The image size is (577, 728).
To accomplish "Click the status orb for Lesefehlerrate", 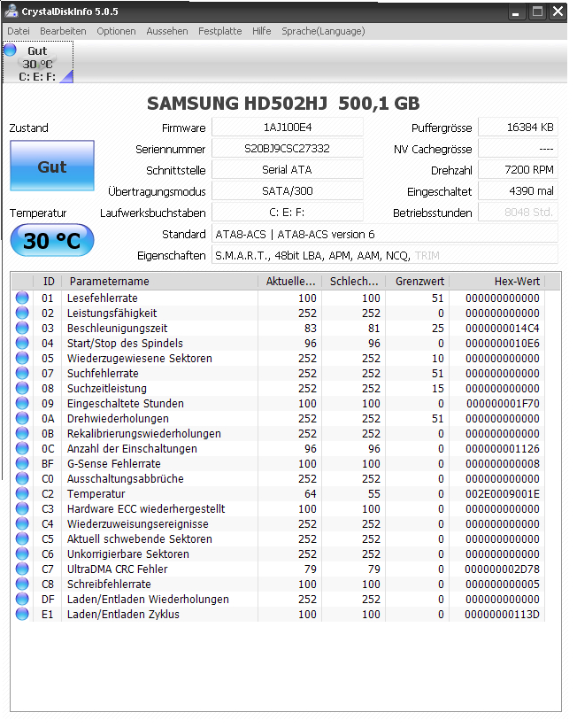I will [x=22, y=298].
